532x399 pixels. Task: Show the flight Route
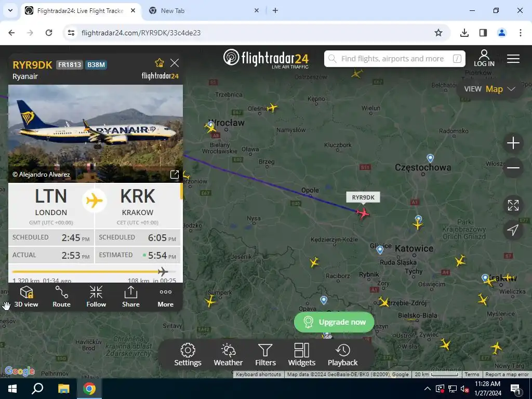coord(61,297)
